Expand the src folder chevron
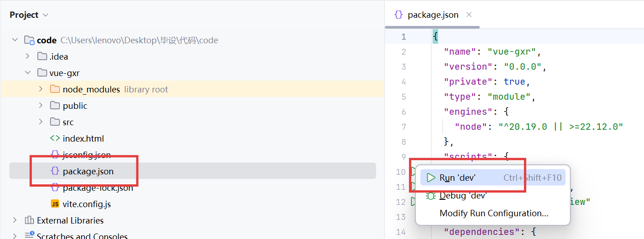The height and width of the screenshot is (239, 644). 41,122
